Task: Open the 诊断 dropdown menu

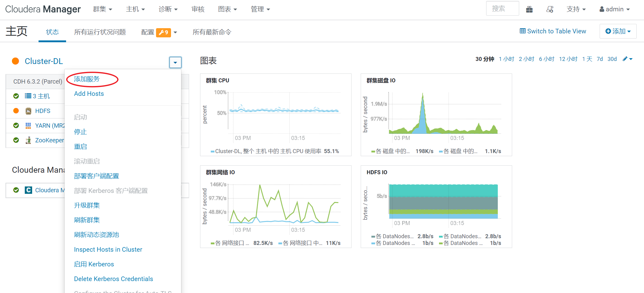Action: pyautogui.click(x=168, y=9)
